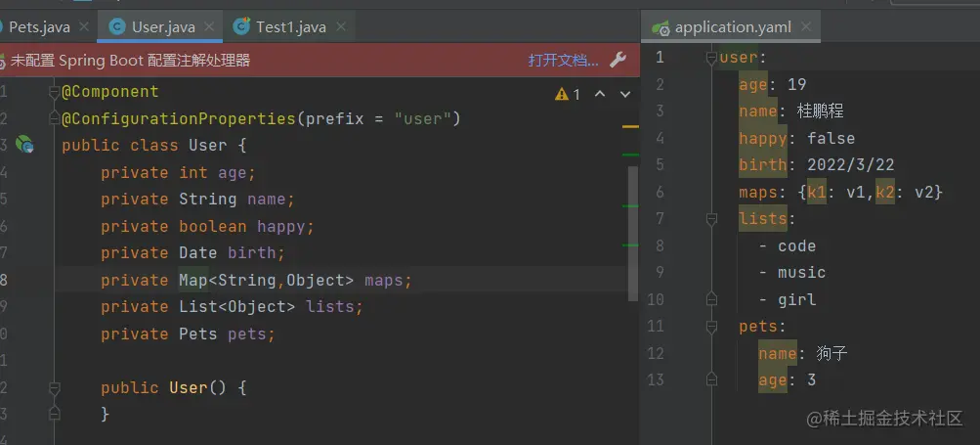Viewport: 980px width, 445px height.
Task: Click the 'private boolean happy;' line
Action: pyautogui.click(x=207, y=227)
